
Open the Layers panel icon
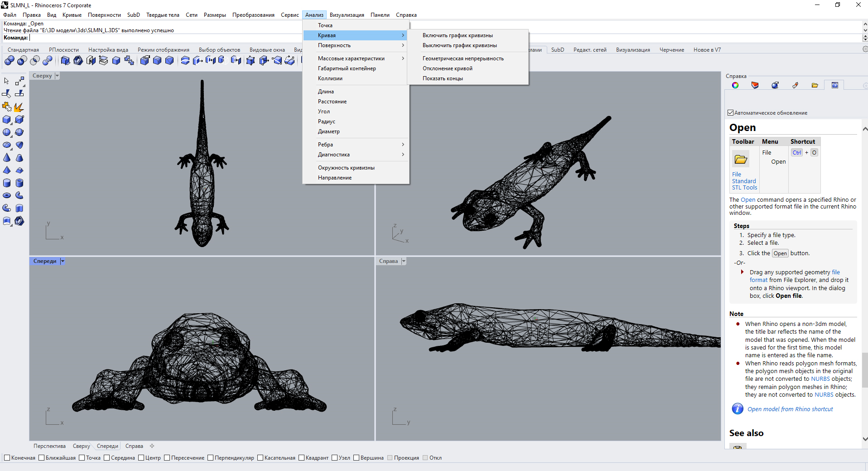tap(755, 85)
